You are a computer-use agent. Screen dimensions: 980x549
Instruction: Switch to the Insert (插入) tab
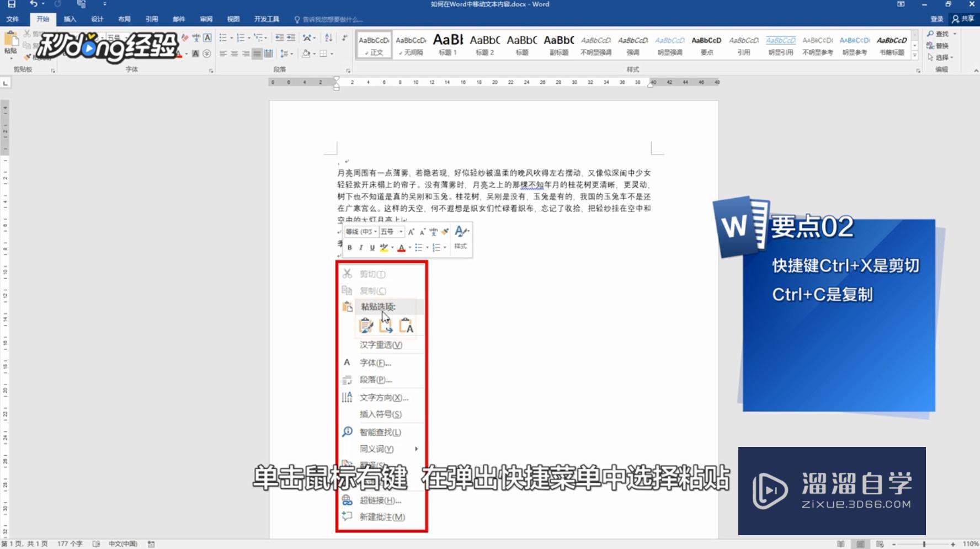pyautogui.click(x=70, y=19)
